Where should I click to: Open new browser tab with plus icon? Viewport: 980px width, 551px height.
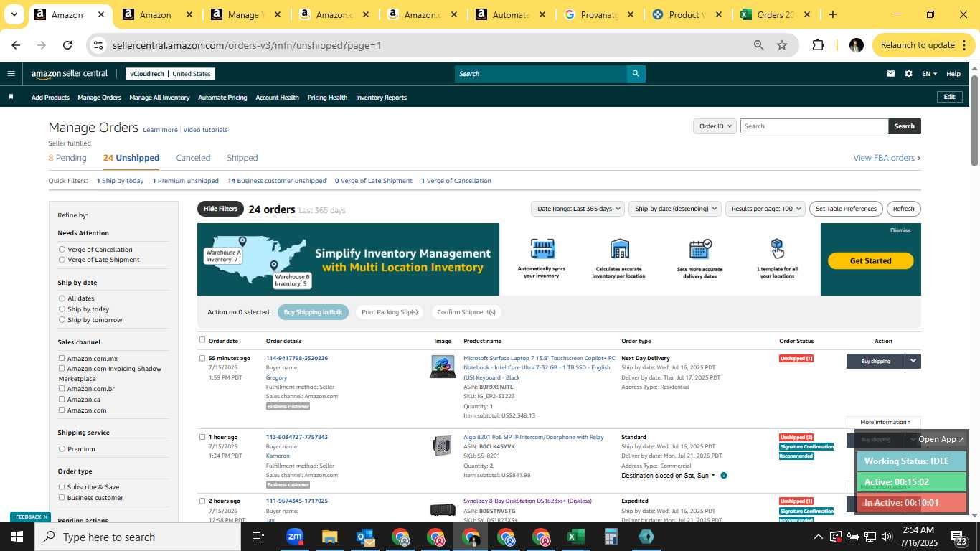coord(832,14)
